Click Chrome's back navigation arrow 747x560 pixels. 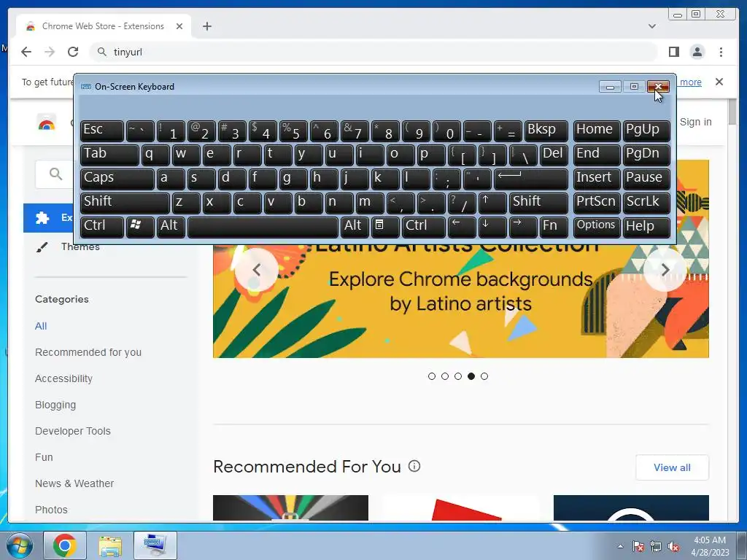coord(26,52)
